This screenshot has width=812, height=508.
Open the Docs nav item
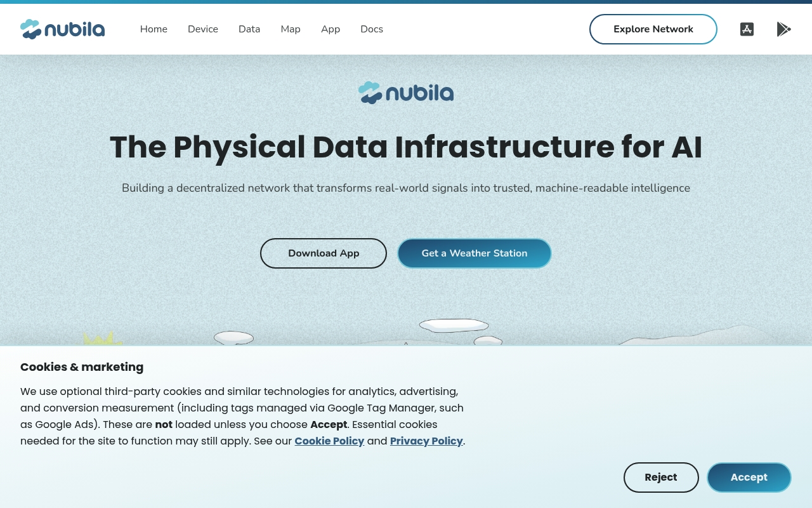click(372, 29)
